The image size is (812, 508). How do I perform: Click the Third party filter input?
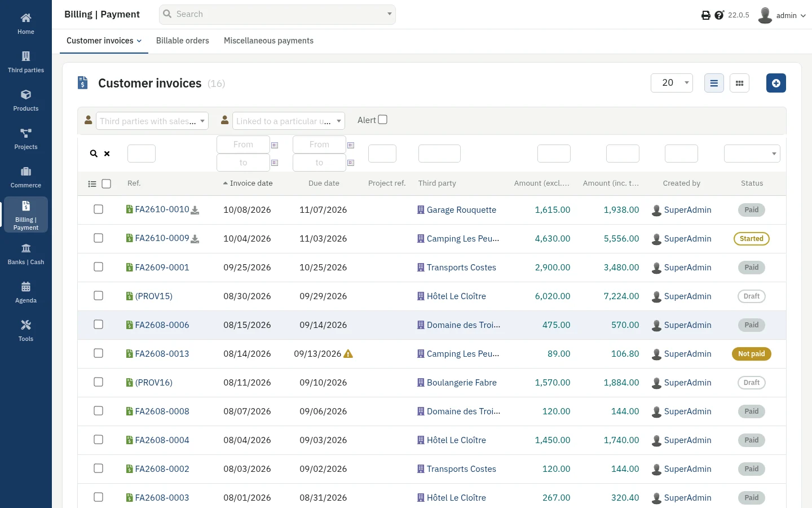[439, 154]
